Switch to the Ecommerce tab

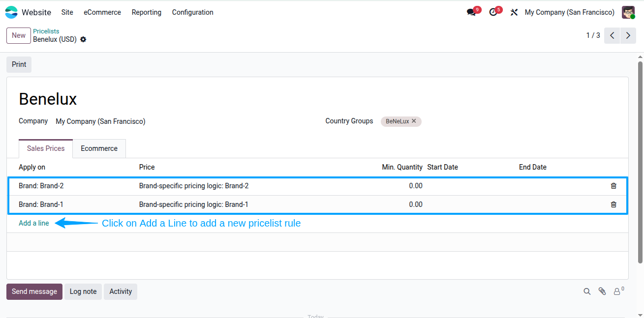[x=99, y=148]
